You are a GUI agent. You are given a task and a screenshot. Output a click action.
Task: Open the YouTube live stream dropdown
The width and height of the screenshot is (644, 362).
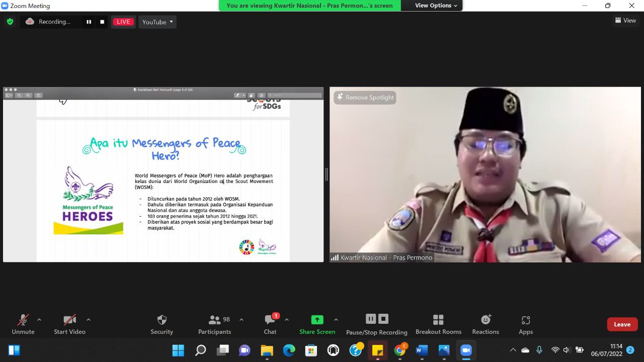(x=157, y=22)
